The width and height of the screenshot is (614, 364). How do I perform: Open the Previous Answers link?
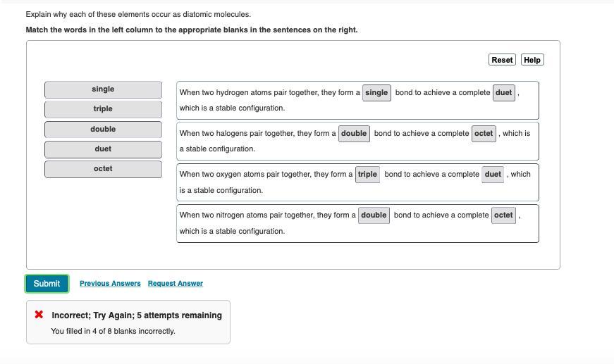[110, 283]
